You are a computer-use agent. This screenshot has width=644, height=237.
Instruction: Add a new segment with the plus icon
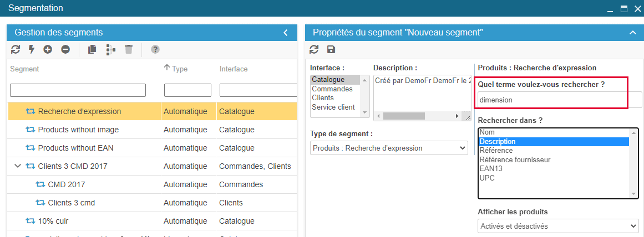click(48, 49)
